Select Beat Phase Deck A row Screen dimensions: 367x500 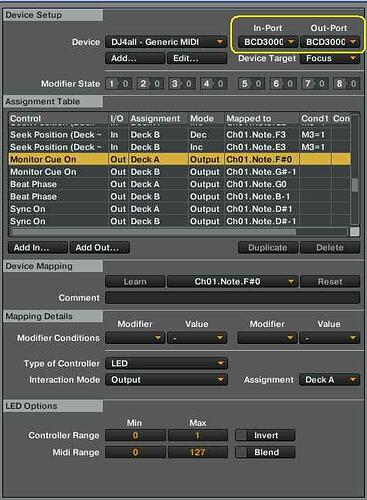pyautogui.click(x=179, y=184)
